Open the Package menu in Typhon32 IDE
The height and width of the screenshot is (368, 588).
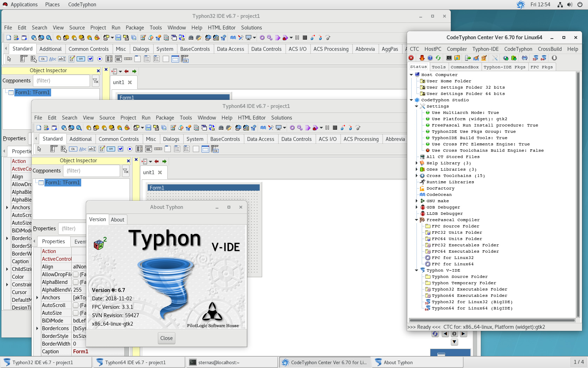tap(135, 28)
